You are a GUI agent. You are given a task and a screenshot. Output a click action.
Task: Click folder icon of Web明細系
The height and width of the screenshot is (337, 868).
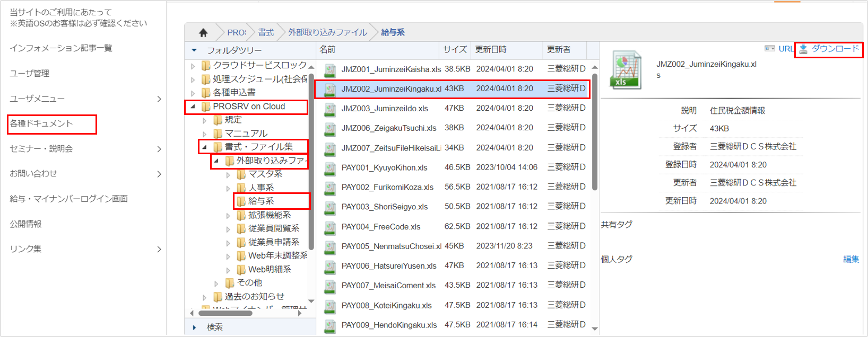(241, 269)
